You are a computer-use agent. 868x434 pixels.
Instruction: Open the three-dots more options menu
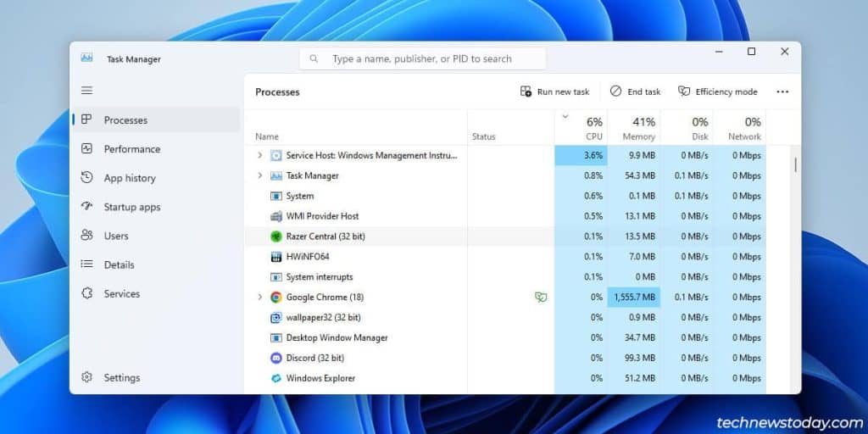point(782,92)
